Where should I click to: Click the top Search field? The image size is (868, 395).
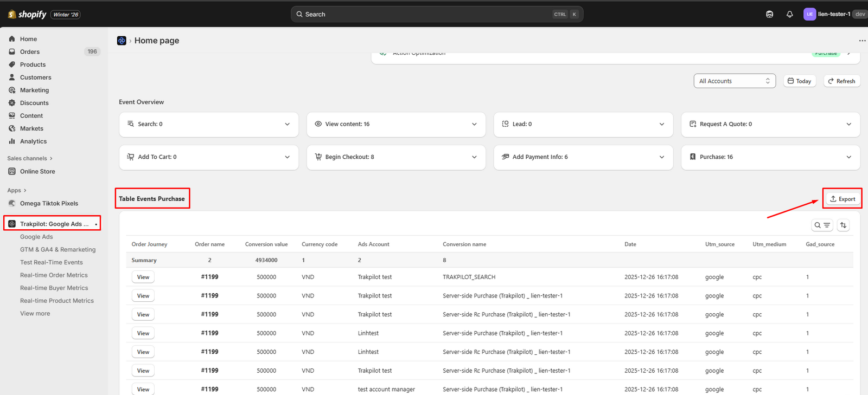[x=437, y=15]
